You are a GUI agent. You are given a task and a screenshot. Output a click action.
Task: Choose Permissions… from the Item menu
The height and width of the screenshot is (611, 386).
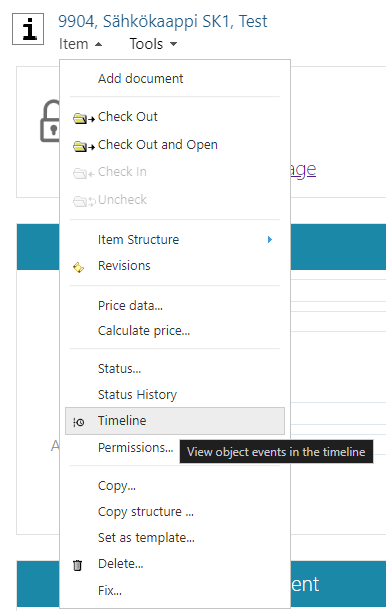[135, 448]
